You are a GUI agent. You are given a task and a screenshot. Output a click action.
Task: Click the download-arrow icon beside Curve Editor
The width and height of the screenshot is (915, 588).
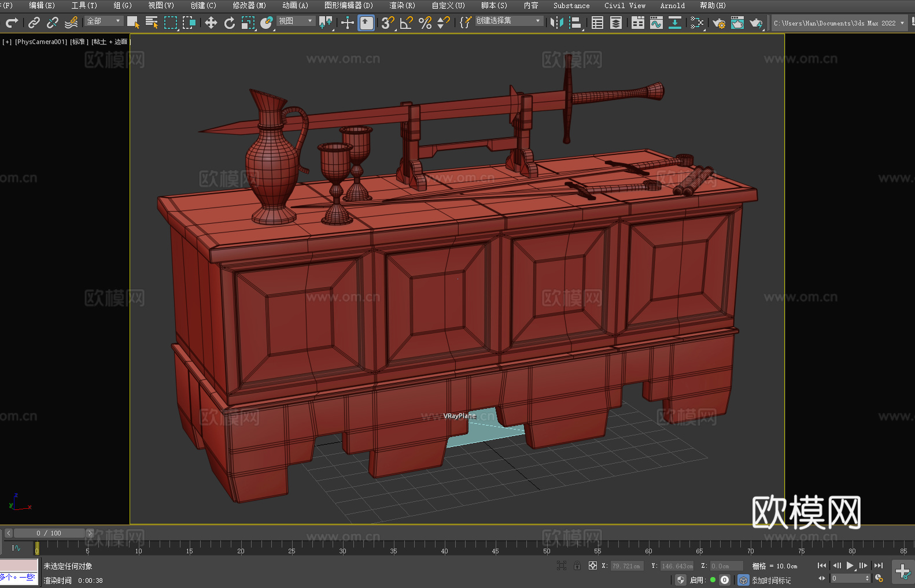point(675,23)
